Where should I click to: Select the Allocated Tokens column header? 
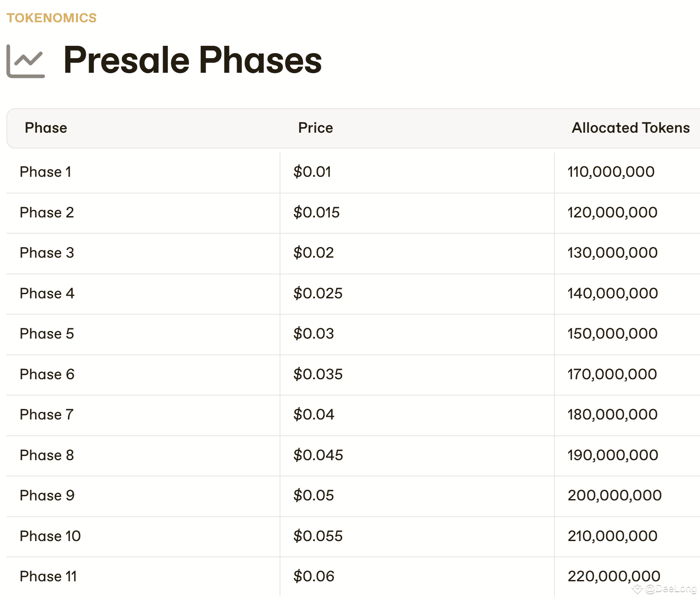[x=631, y=128]
